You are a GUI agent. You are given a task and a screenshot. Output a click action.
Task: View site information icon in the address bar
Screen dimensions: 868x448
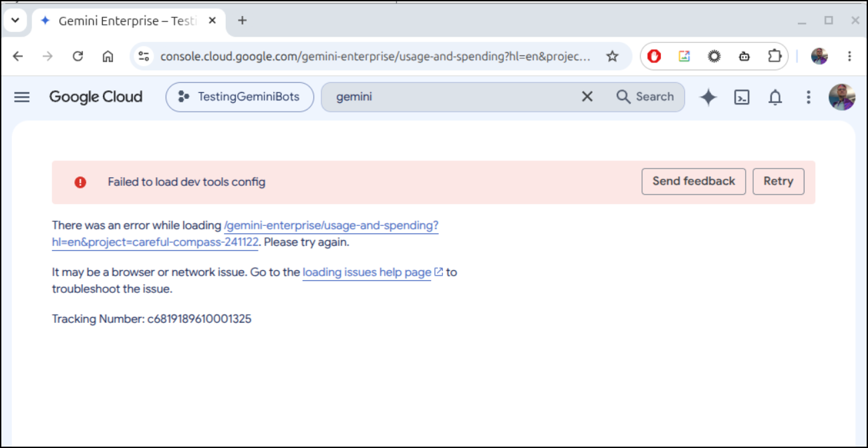tap(144, 56)
